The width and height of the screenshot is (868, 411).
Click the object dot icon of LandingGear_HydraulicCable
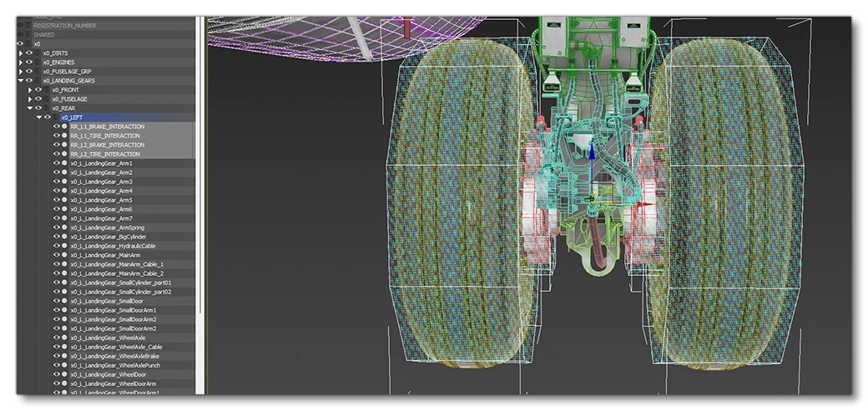(65, 246)
